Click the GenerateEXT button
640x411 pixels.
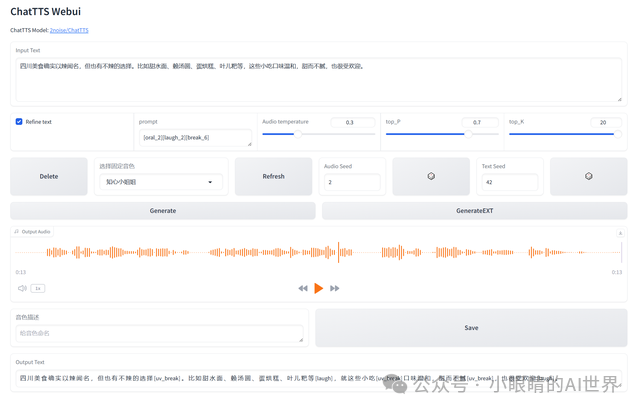click(475, 211)
